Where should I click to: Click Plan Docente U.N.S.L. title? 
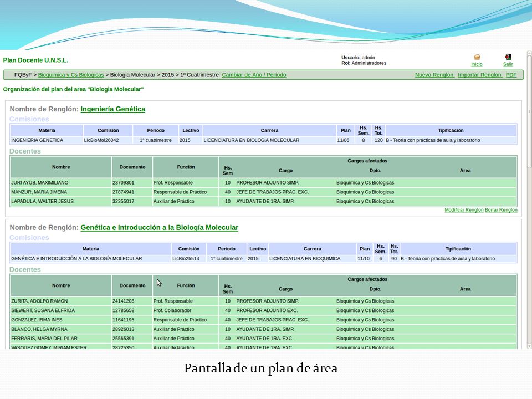coord(35,60)
